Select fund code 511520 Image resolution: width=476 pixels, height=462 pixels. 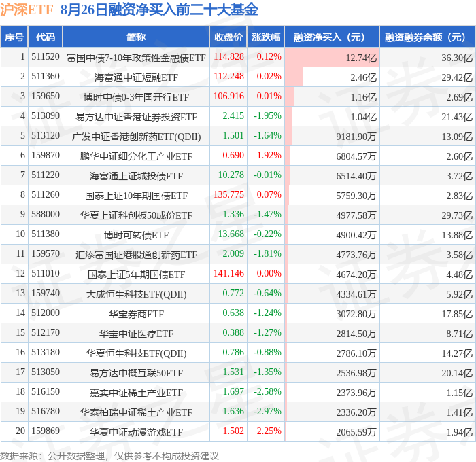point(46,56)
